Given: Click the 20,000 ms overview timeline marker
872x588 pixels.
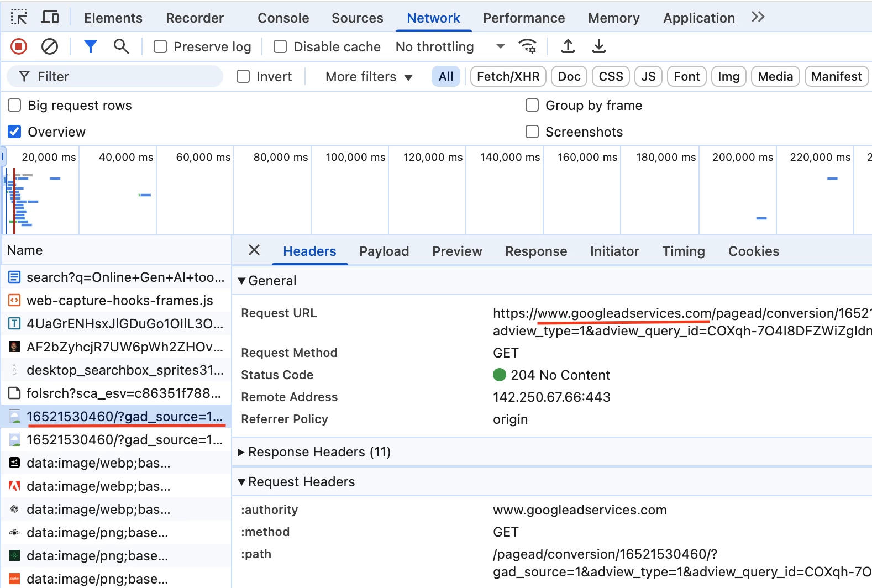Looking at the screenshot, I should click(x=49, y=157).
